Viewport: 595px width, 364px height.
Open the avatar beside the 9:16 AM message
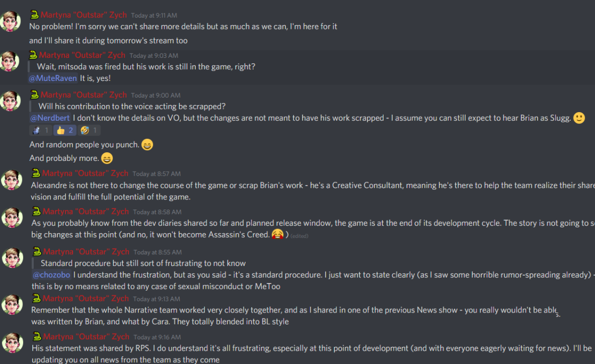click(12, 343)
